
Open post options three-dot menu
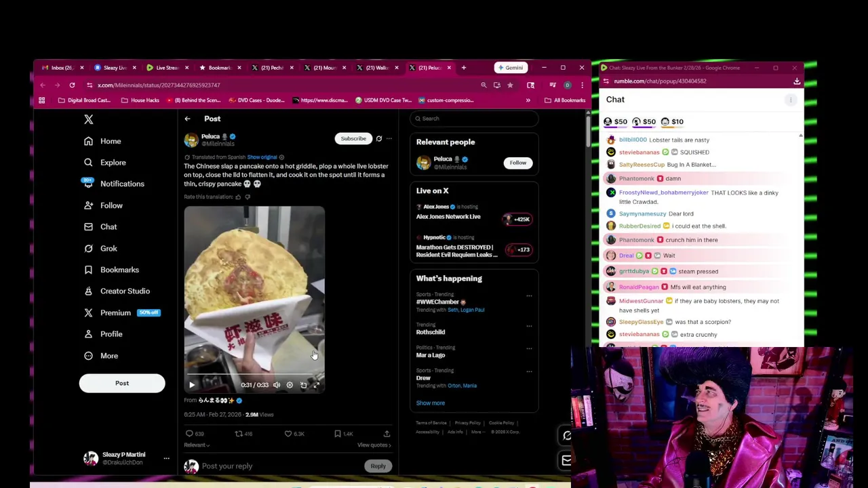tap(389, 139)
